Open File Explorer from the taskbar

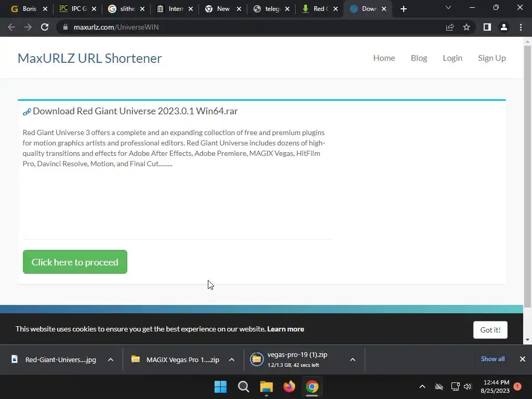pyautogui.click(x=267, y=387)
